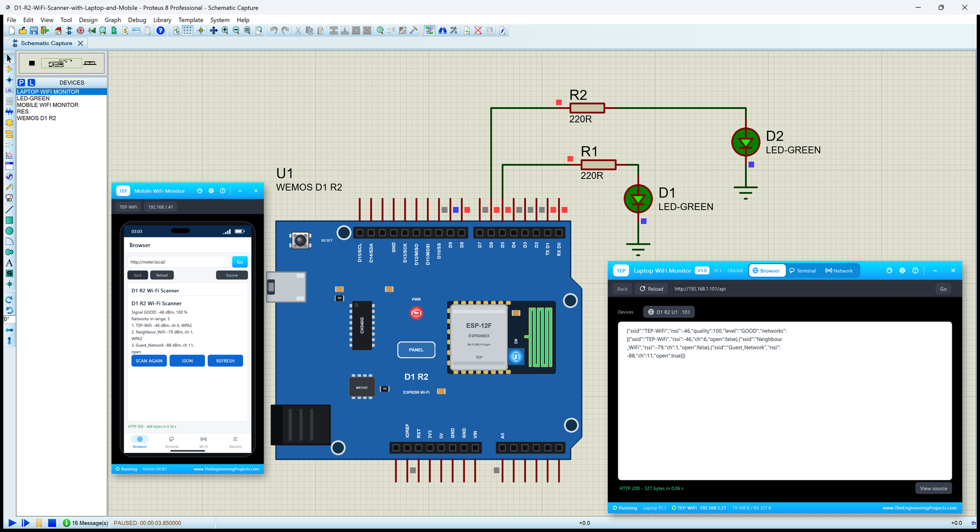Run the simulation with Play button

click(x=11, y=523)
